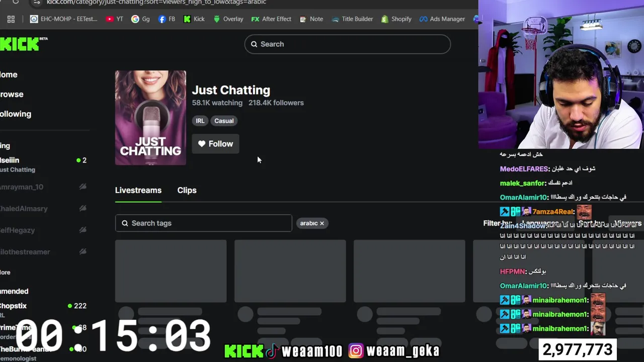Image resolution: width=644 pixels, height=362 pixels.
Task: Switch to the Livestreams tab
Action: pos(138,191)
